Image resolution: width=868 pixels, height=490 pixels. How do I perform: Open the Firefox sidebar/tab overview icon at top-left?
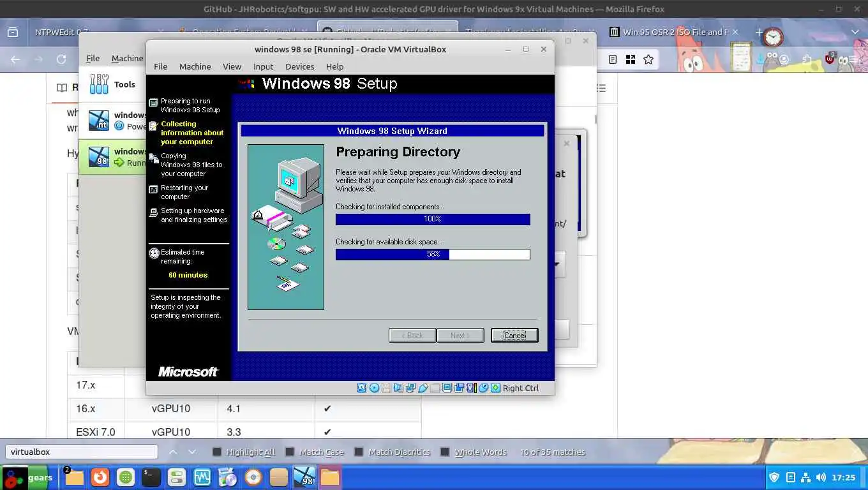click(x=13, y=32)
